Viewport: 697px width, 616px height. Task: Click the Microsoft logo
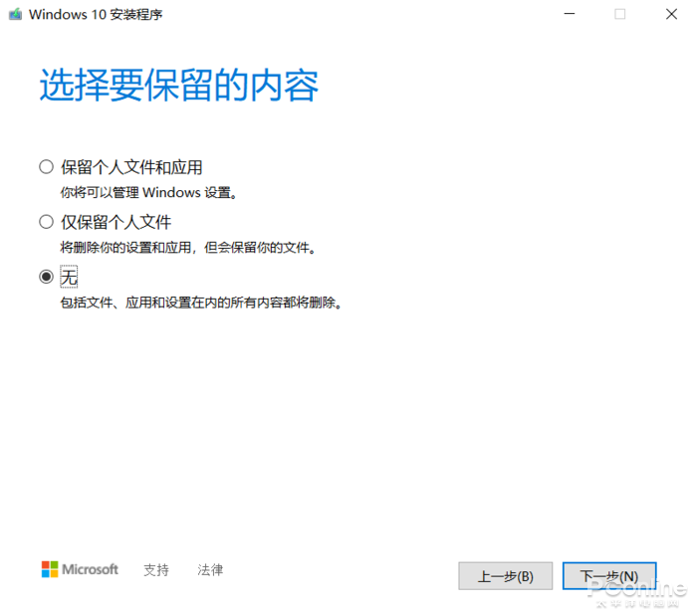80,569
